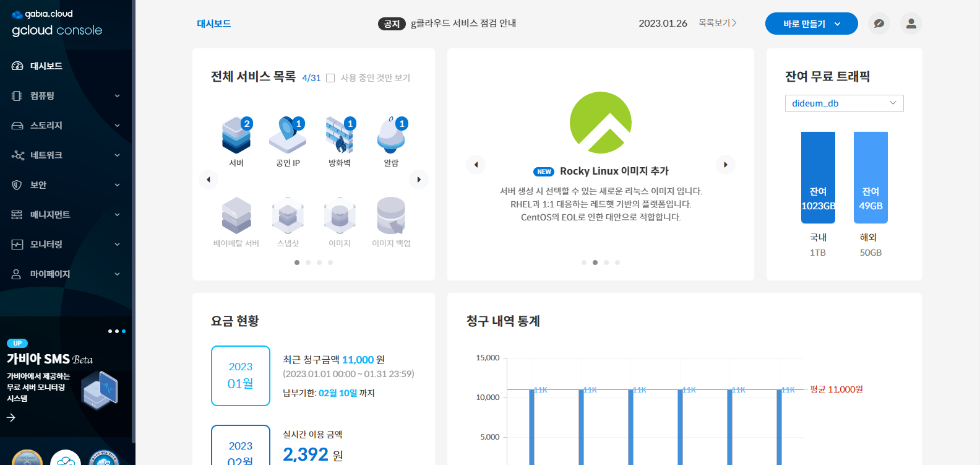Show previous service list page arrow
This screenshot has height=465, width=980.
coord(208,180)
